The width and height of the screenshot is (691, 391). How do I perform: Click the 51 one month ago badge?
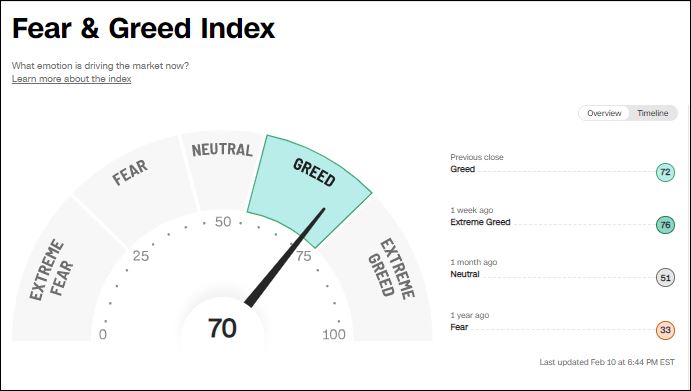[x=665, y=278]
